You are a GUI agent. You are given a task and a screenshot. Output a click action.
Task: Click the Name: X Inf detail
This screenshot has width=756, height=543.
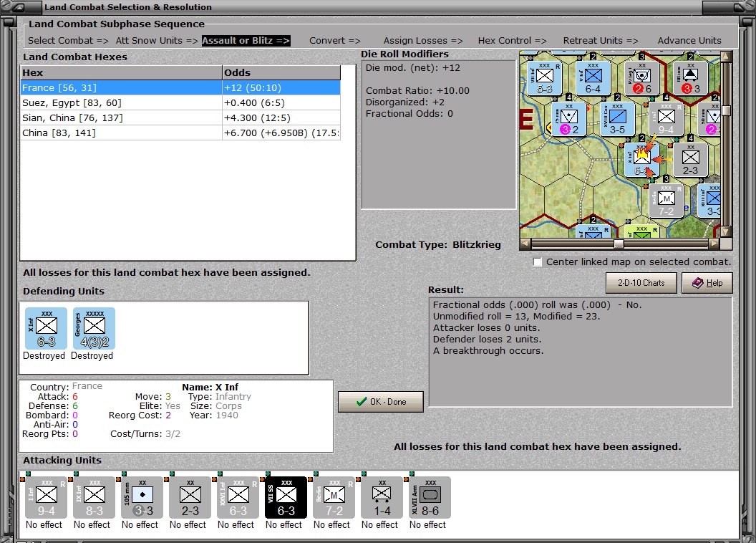pyautogui.click(x=210, y=388)
